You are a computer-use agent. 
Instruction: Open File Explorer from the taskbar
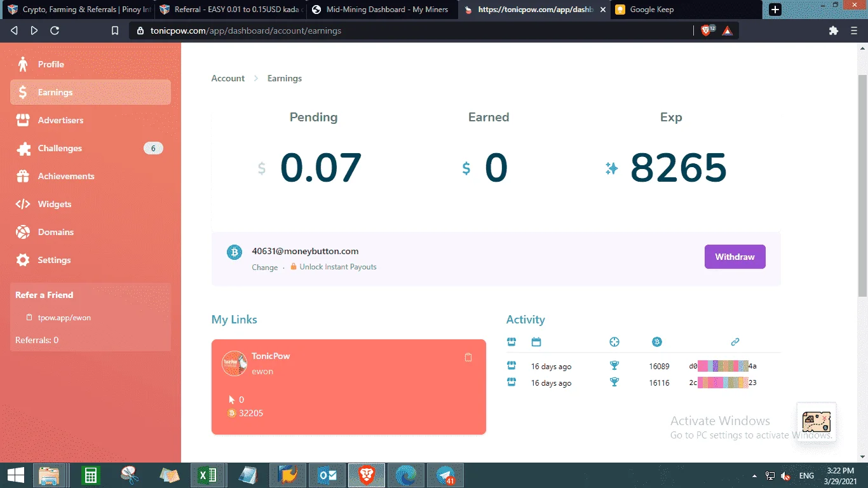pyautogui.click(x=49, y=475)
